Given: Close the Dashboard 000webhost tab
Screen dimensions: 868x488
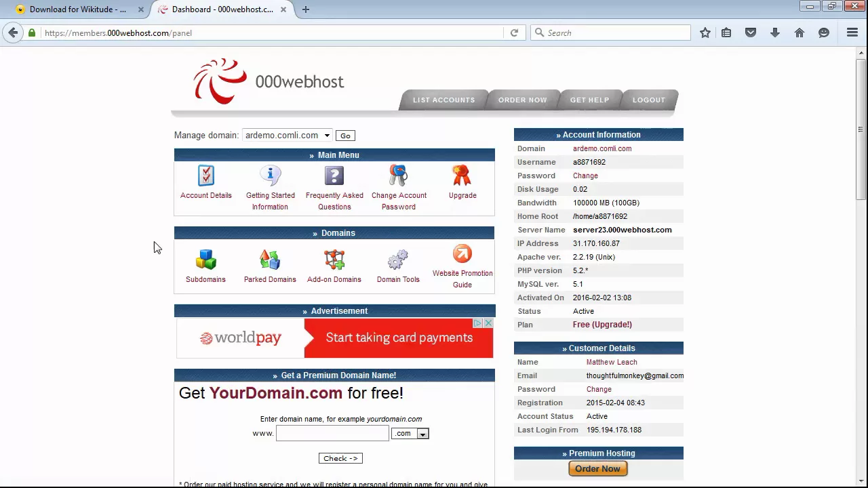Looking at the screenshot, I should click(283, 9).
